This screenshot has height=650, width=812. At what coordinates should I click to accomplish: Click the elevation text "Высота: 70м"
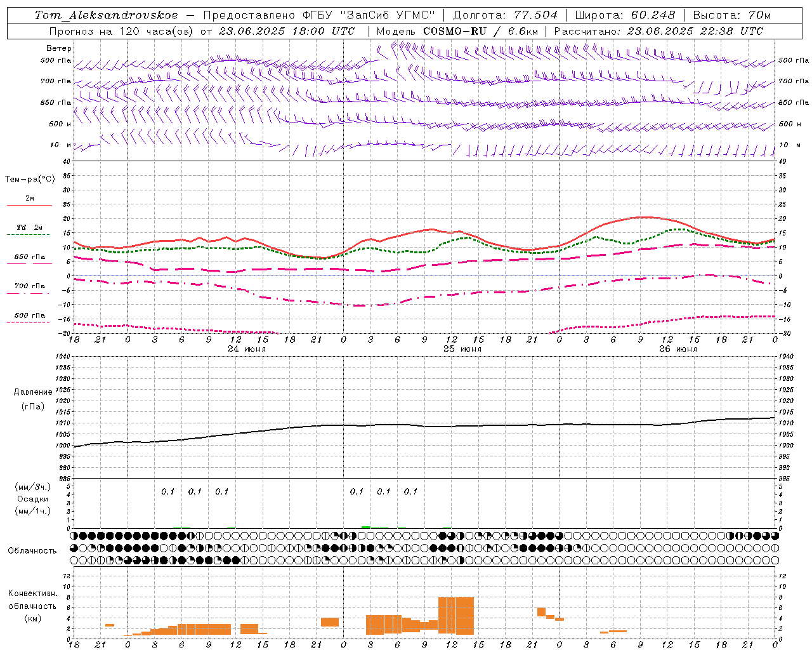(731, 15)
